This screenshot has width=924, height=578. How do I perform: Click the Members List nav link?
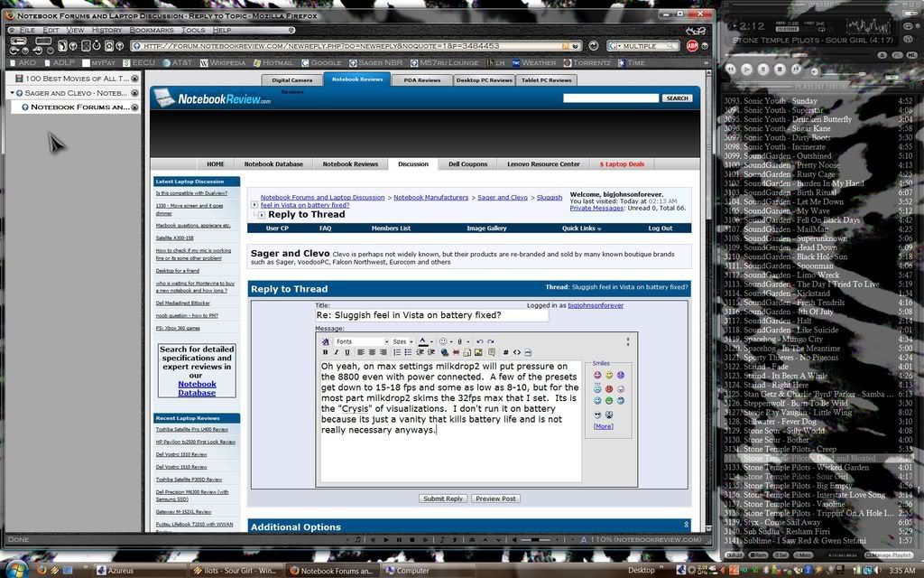[391, 228]
